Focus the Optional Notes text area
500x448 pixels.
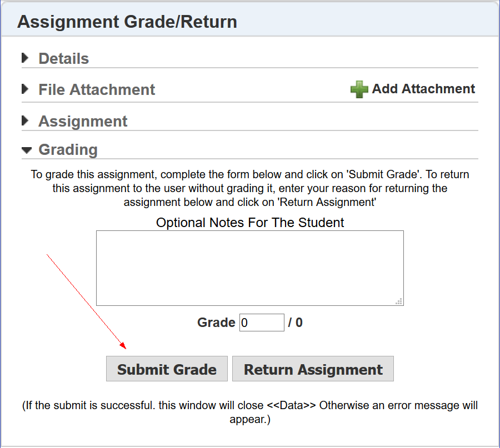pyautogui.click(x=249, y=268)
